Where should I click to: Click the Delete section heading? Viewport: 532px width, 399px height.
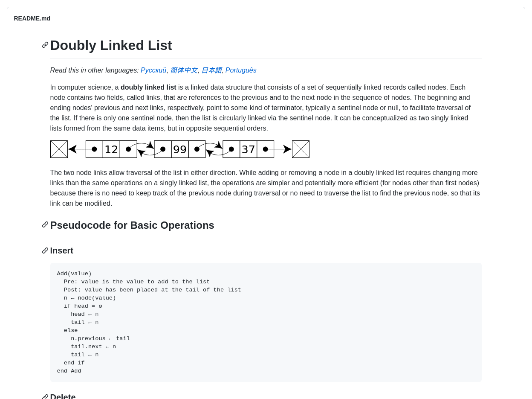point(63,396)
